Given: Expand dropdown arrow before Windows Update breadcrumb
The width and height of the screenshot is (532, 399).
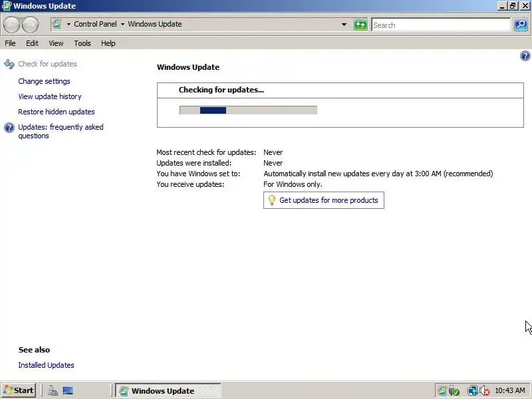Looking at the screenshot, I should 122,24.
